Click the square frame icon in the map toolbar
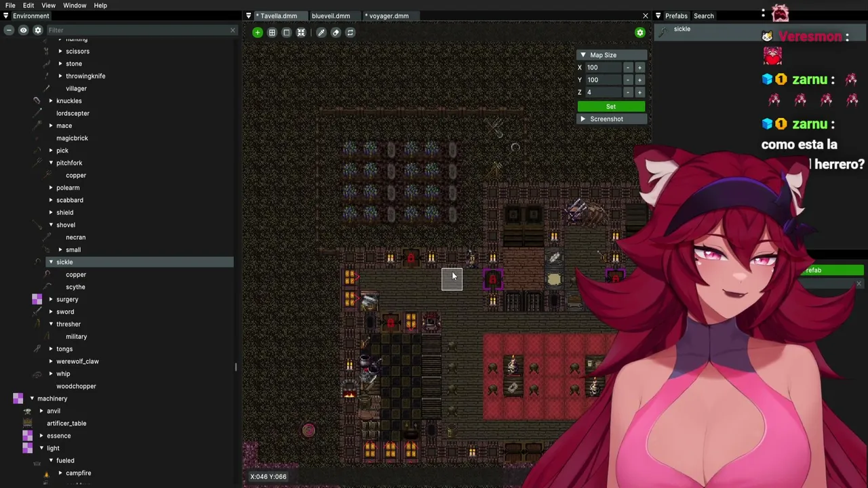Viewport: 868px width, 488px height. 286,33
